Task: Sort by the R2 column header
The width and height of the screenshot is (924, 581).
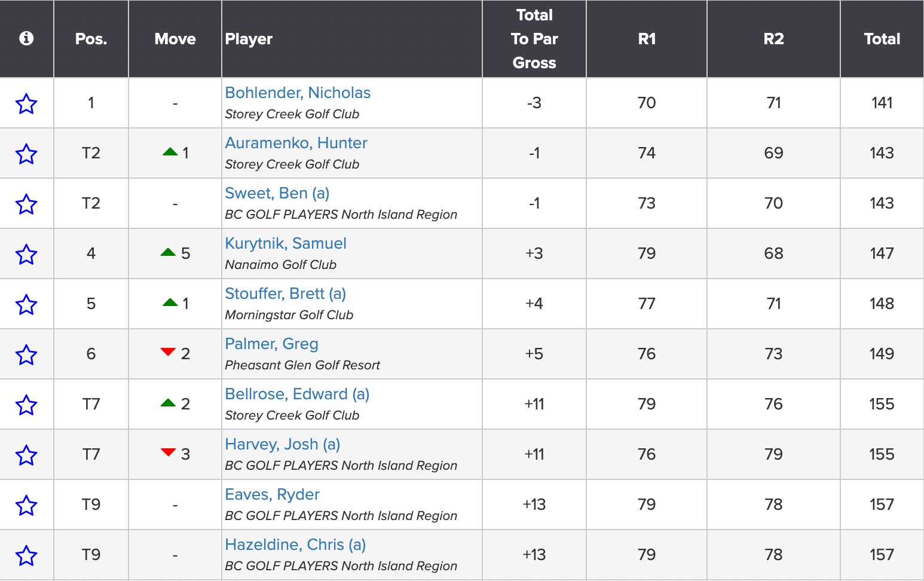Action: (x=773, y=39)
